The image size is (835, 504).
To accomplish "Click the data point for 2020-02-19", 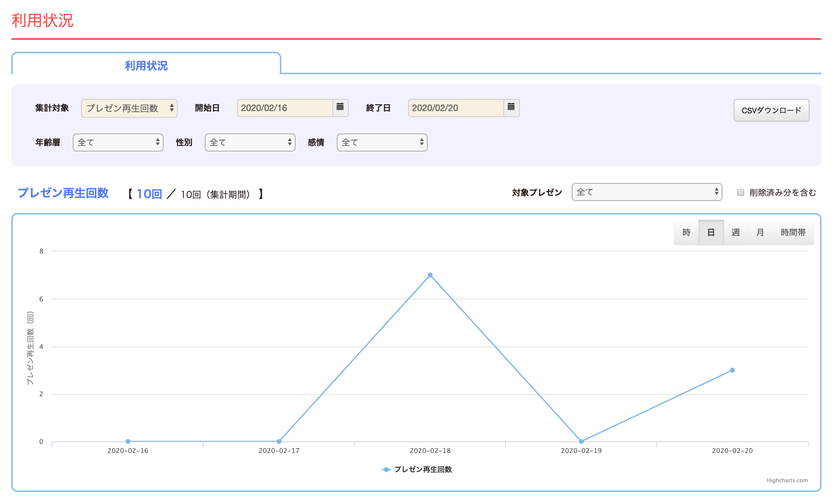I will 581,441.
